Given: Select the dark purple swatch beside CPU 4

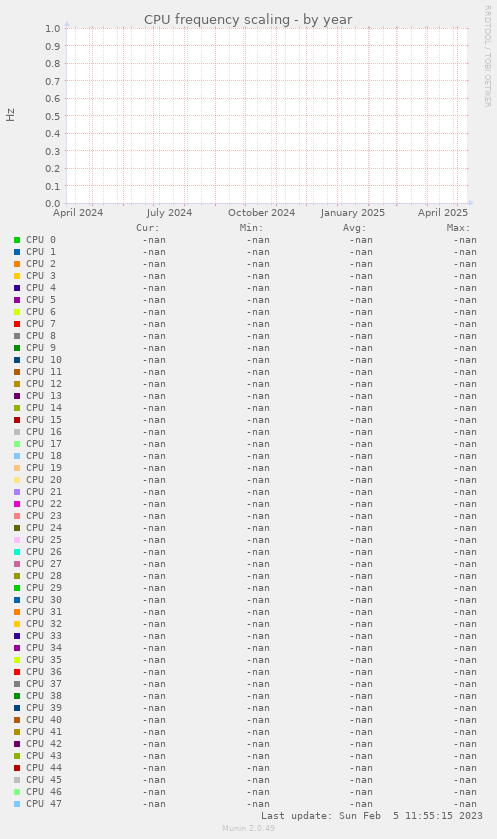Looking at the screenshot, I should click(x=17, y=288).
